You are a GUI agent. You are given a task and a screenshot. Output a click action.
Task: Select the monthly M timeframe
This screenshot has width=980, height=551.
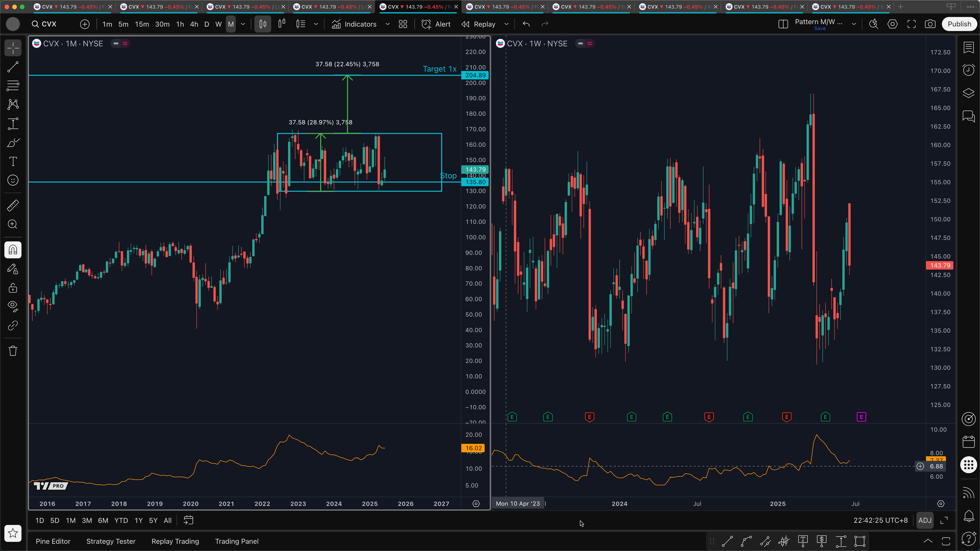[x=231, y=24]
